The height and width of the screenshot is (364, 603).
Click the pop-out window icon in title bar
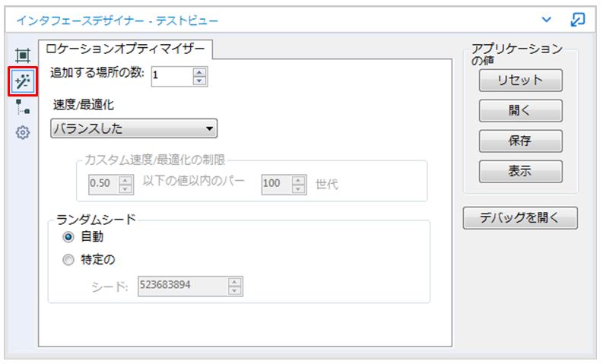(578, 18)
